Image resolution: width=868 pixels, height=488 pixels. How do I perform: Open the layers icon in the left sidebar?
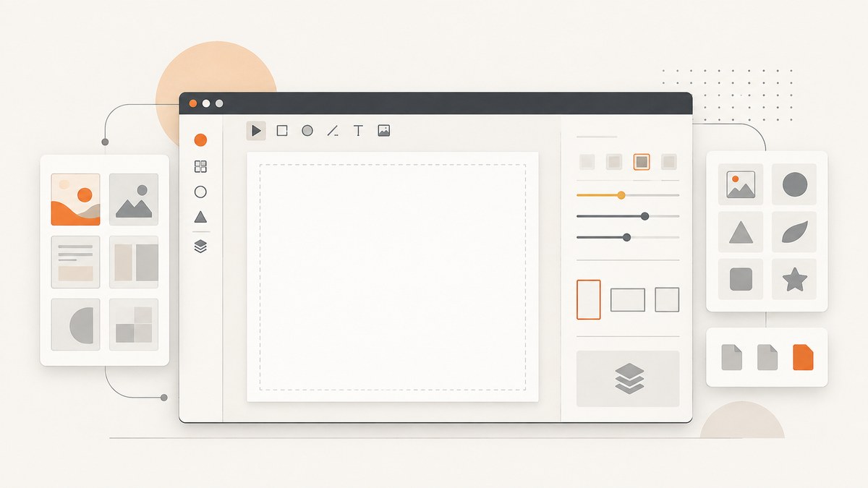[x=200, y=247]
